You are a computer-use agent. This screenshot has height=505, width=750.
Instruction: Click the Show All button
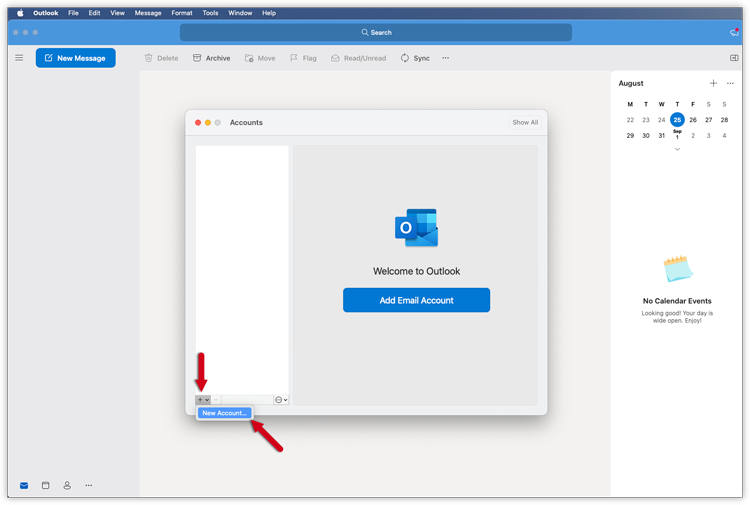click(x=525, y=123)
